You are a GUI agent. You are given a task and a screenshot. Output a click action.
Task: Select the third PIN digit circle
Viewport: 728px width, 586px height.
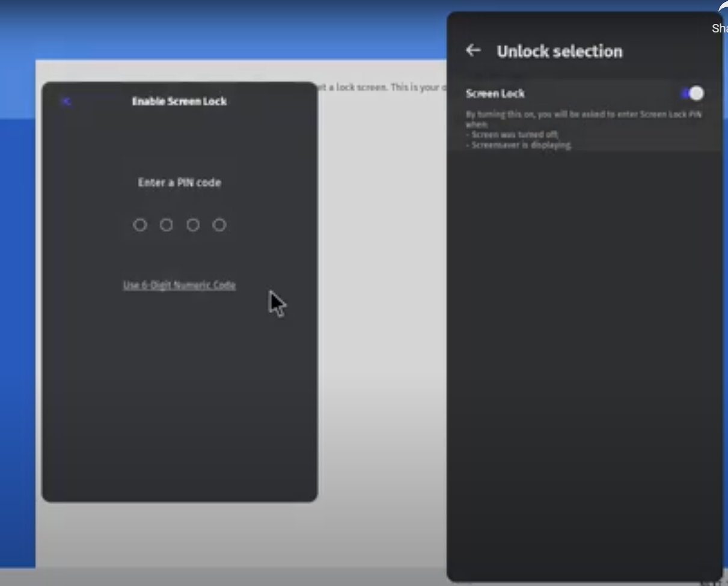click(193, 225)
